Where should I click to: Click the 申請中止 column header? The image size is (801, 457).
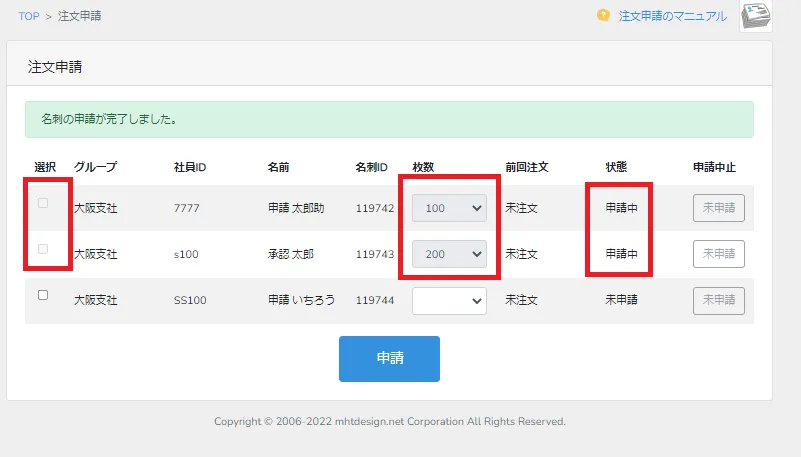(x=714, y=167)
